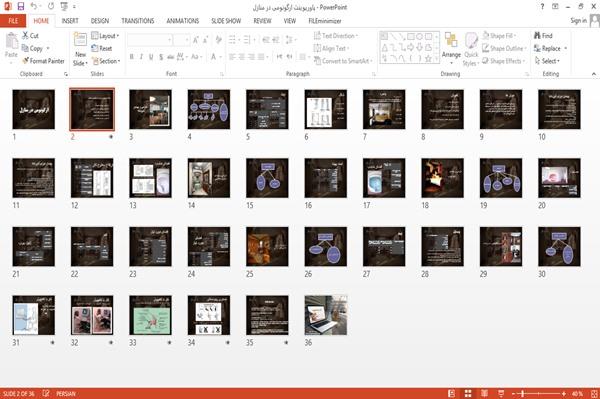
Task: Click the Undo arrow in title bar
Action: 34,7
